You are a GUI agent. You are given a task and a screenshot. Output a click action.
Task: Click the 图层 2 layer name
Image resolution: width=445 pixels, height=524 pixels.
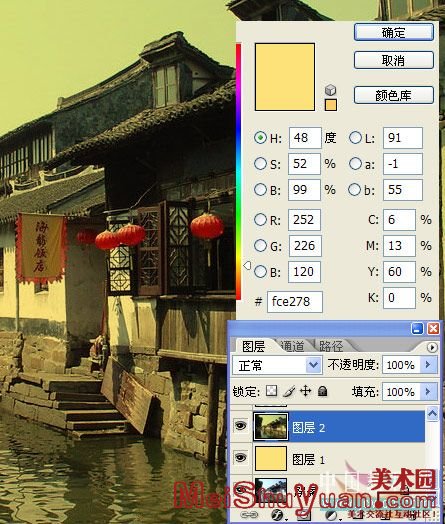pyautogui.click(x=308, y=427)
